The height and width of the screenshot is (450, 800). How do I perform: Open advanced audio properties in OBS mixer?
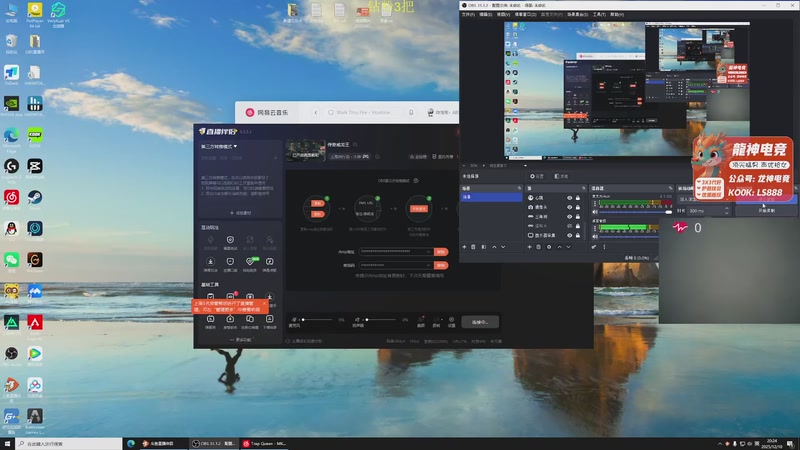[594, 247]
